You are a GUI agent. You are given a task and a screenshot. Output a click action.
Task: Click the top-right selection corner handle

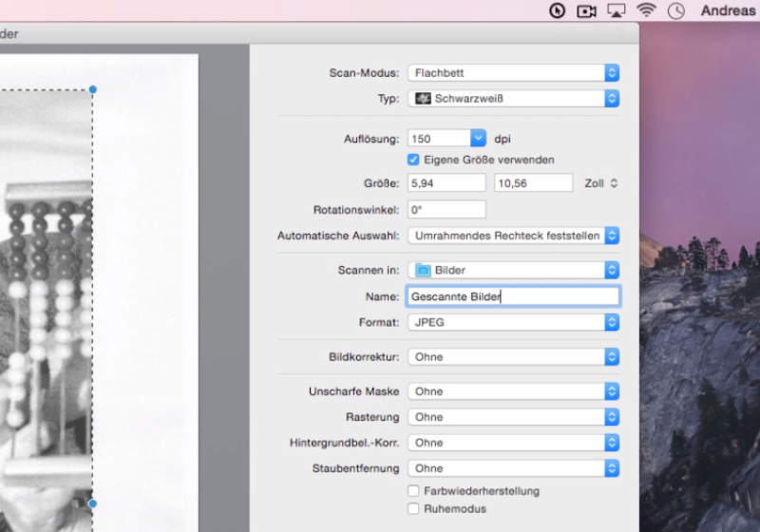(92, 89)
